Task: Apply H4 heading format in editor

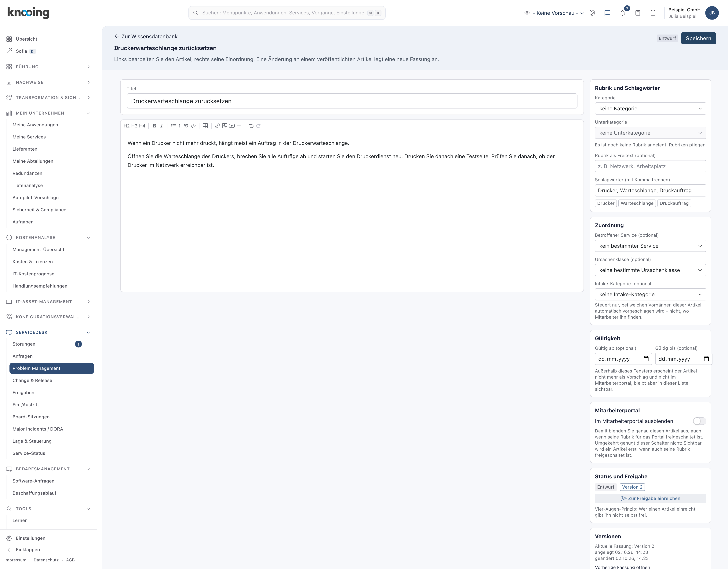Action: point(142,126)
